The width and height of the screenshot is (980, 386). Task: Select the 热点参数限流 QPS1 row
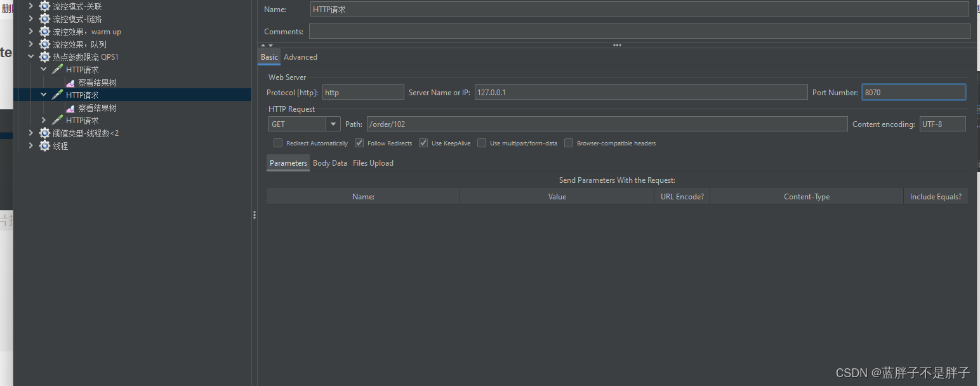(86, 57)
